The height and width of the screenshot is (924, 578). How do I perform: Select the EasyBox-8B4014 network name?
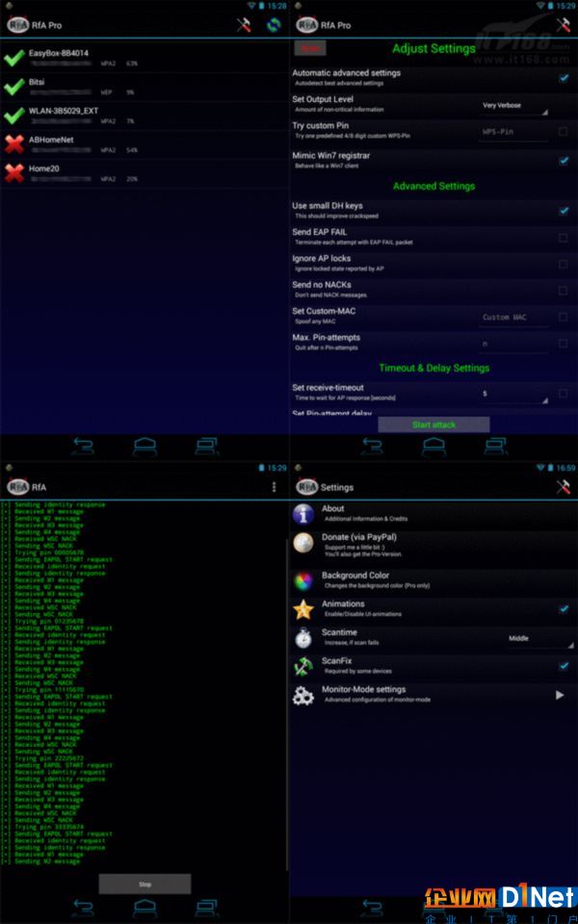pyautogui.click(x=59, y=53)
